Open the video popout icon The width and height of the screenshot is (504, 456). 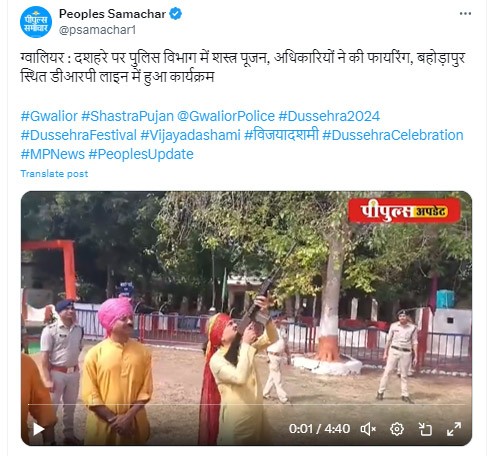(x=425, y=429)
